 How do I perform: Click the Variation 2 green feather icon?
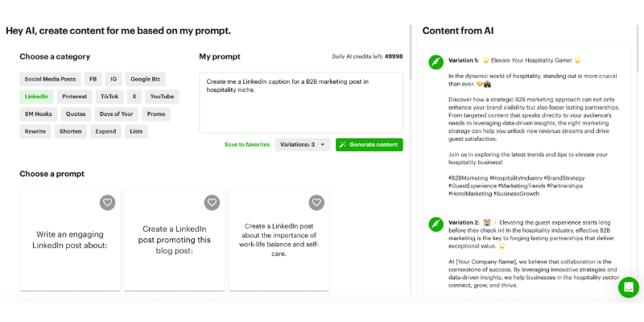pyautogui.click(x=436, y=222)
